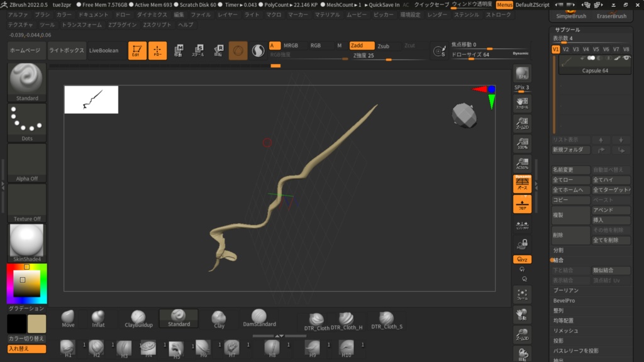This screenshot has width=644, height=362.
Task: Select the DTR_Cloth_H brush
Action: pos(347,321)
